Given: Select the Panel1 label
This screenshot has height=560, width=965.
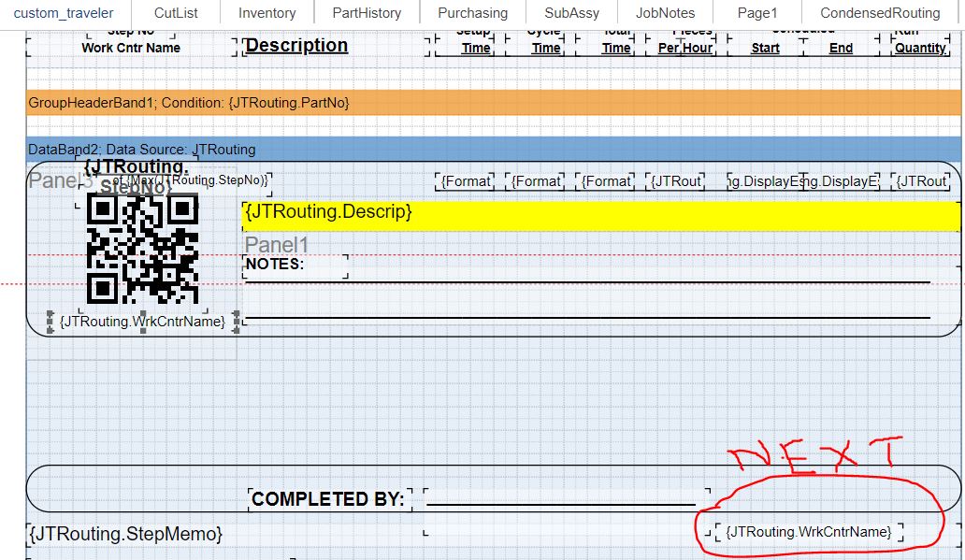Looking at the screenshot, I should coord(277,244).
